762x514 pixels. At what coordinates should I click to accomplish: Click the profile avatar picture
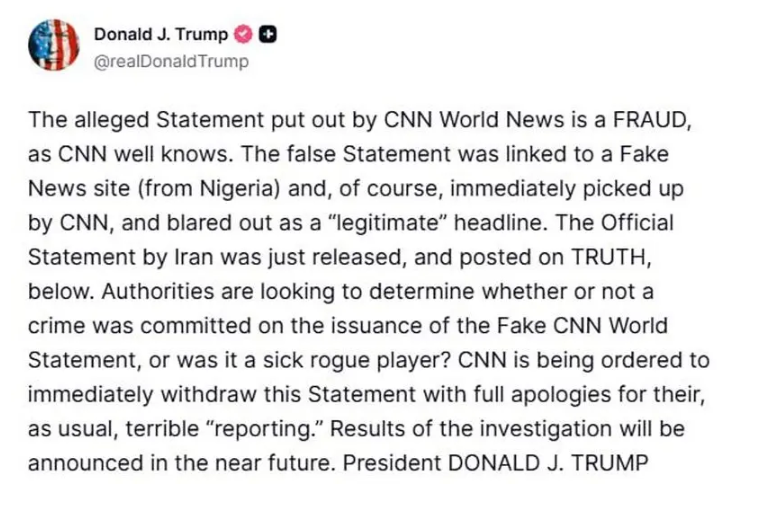coord(54,45)
